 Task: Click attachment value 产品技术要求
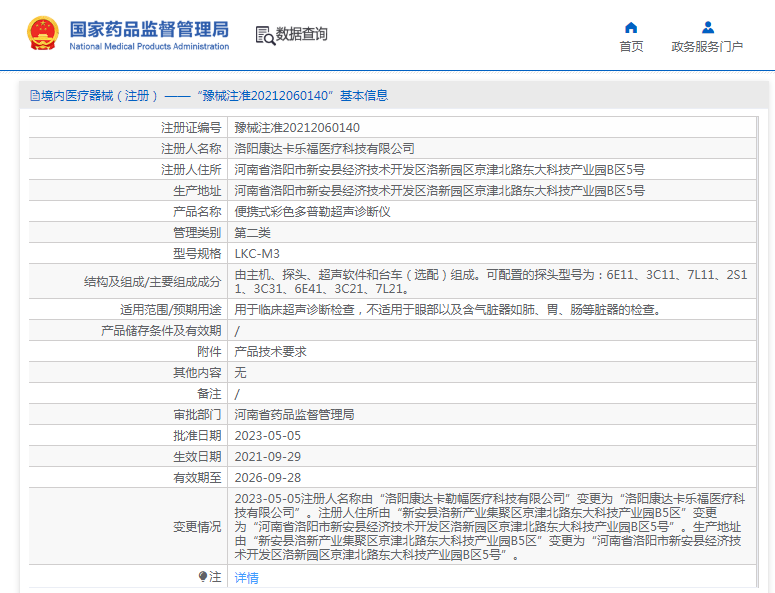[270, 352]
